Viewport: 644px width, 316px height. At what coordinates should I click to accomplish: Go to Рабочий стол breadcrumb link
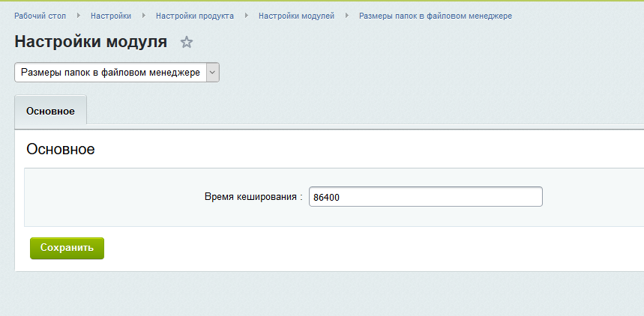40,16
